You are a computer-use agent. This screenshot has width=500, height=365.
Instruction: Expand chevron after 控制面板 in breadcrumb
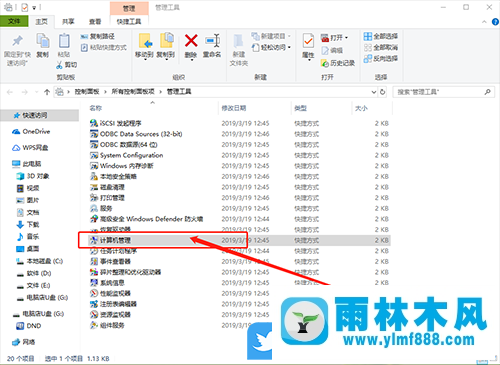click(x=105, y=92)
